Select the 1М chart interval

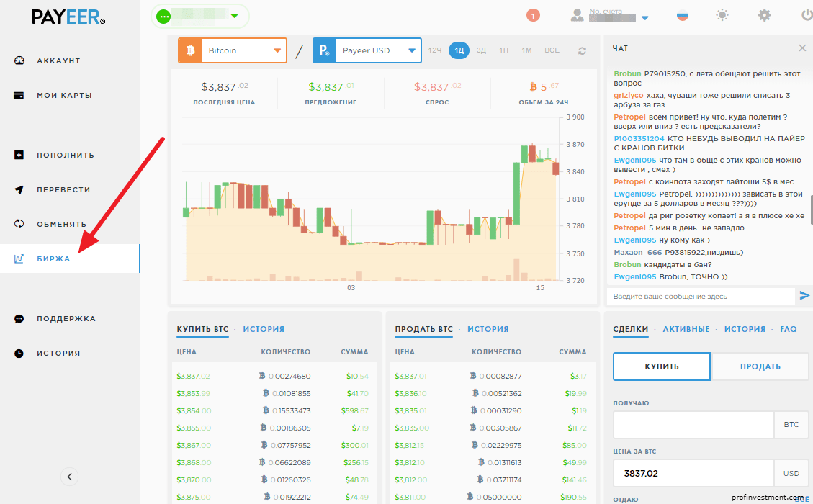pyautogui.click(x=527, y=50)
